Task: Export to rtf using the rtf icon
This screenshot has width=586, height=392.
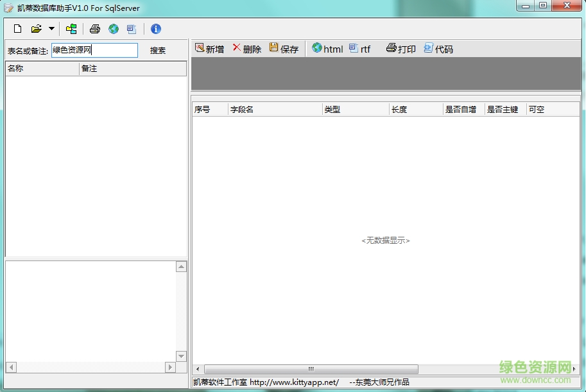Action: pos(359,47)
